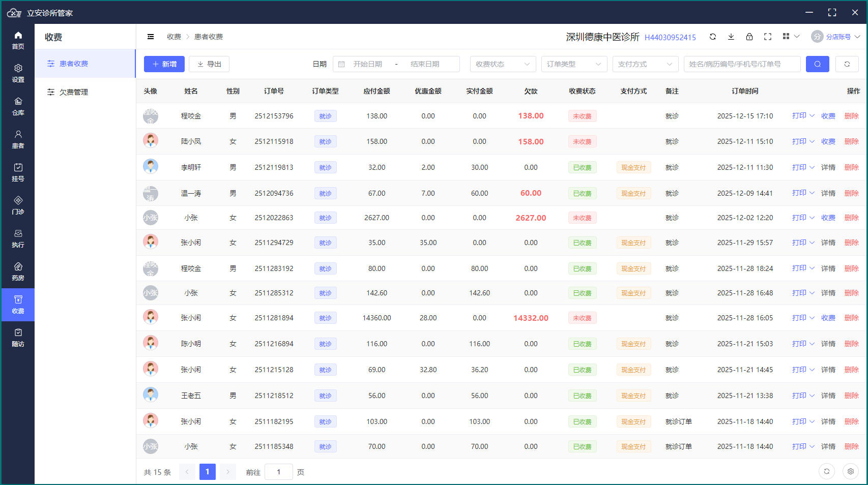868x485 pixels.
Task: Toggle fullscreen icon in page header
Action: click(x=768, y=37)
